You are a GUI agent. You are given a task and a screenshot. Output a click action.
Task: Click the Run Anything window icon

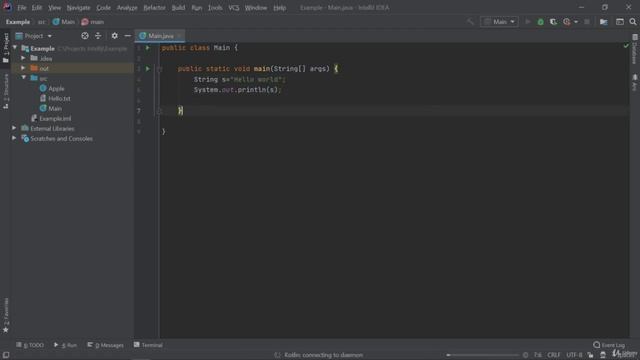click(x=620, y=22)
